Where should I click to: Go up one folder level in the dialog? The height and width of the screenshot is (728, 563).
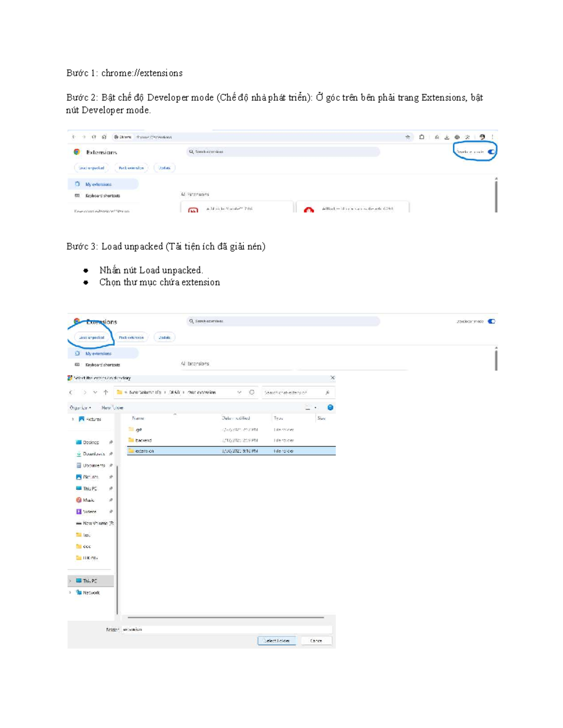pos(106,392)
